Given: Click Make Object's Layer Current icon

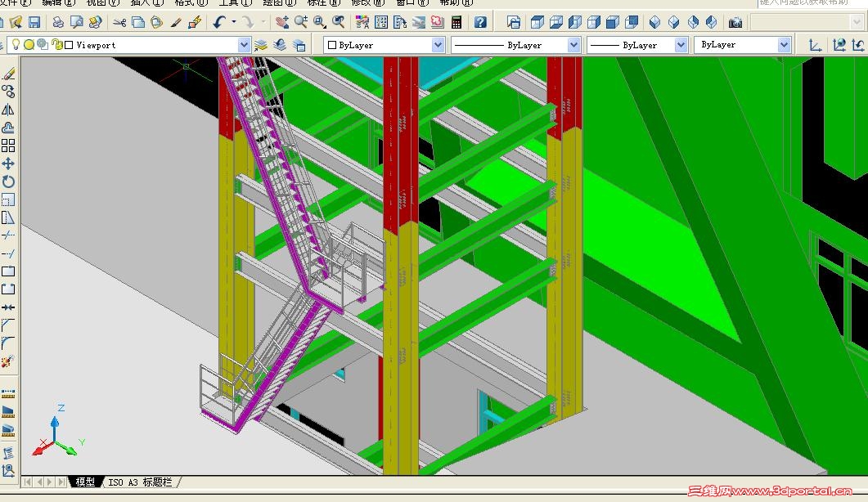Looking at the screenshot, I should click(261, 45).
